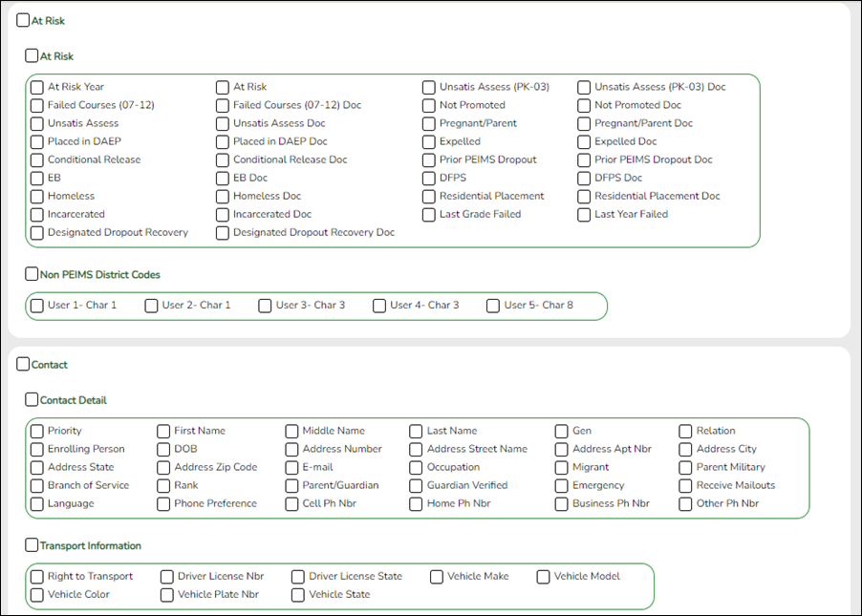Select the User 3- Char 3 checkbox

265,306
